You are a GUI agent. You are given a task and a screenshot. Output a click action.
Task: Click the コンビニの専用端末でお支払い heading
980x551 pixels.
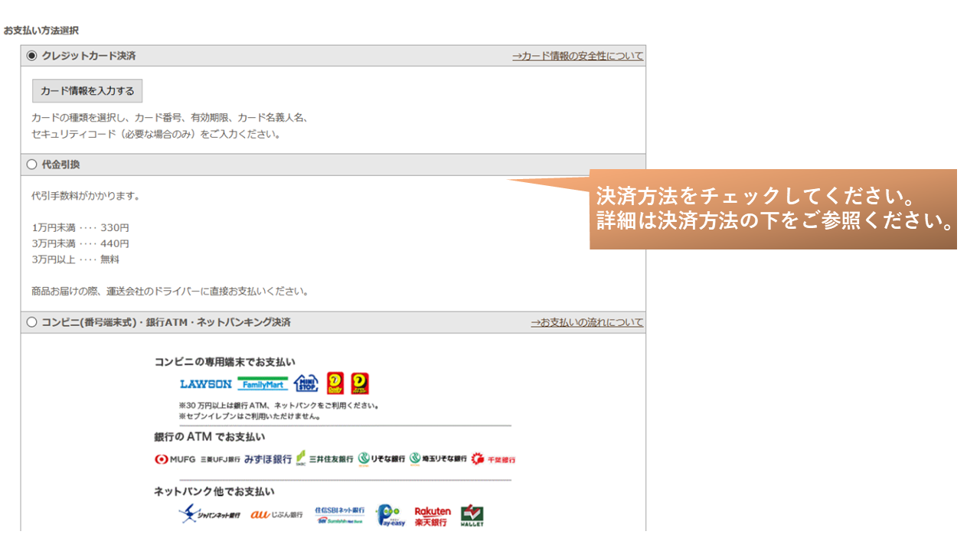(224, 361)
